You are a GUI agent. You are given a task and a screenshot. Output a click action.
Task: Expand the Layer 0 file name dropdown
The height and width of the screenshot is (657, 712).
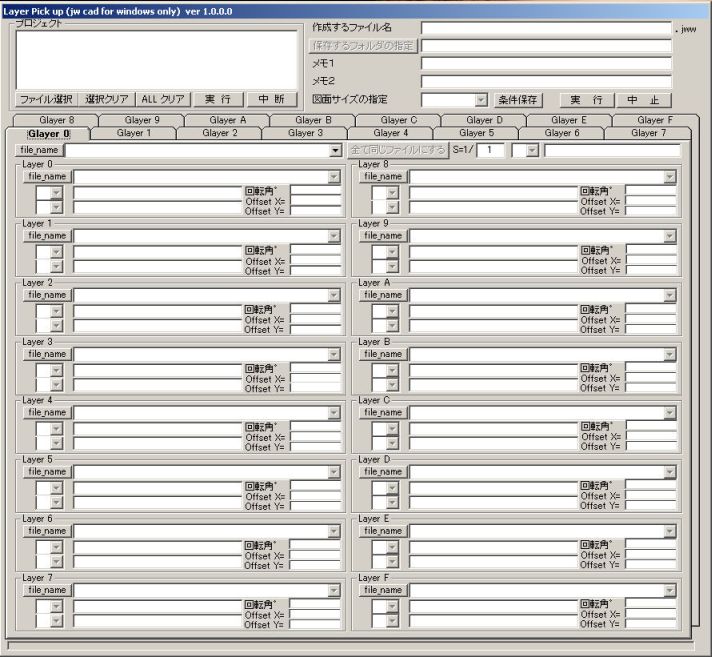[334, 177]
